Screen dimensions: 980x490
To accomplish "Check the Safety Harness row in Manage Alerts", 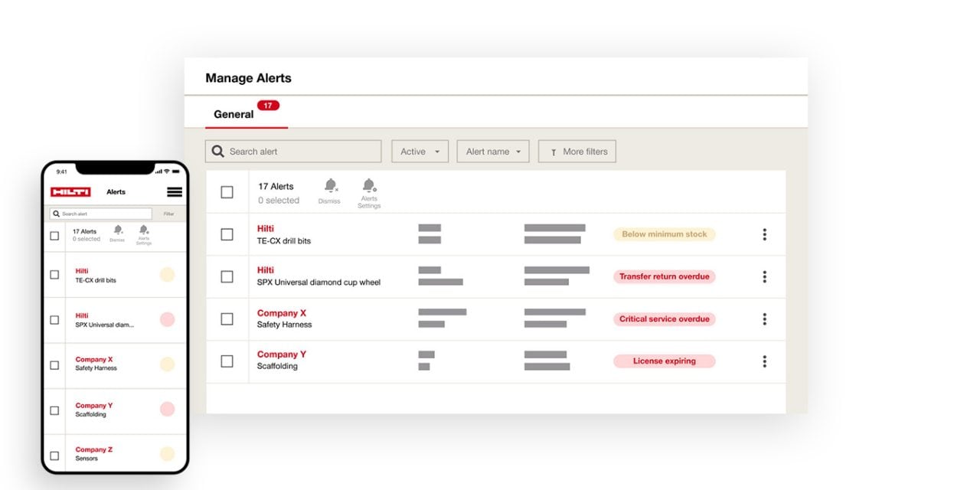I will coord(227,318).
